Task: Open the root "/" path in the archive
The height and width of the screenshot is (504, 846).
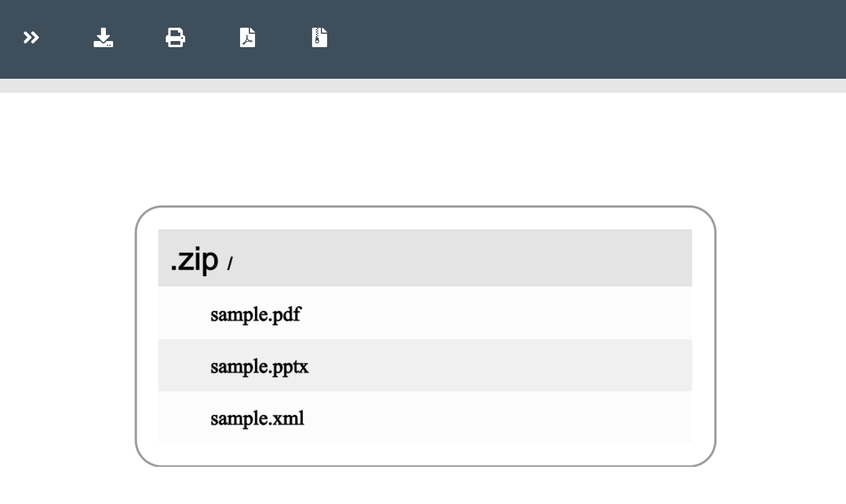Action: 230,262
